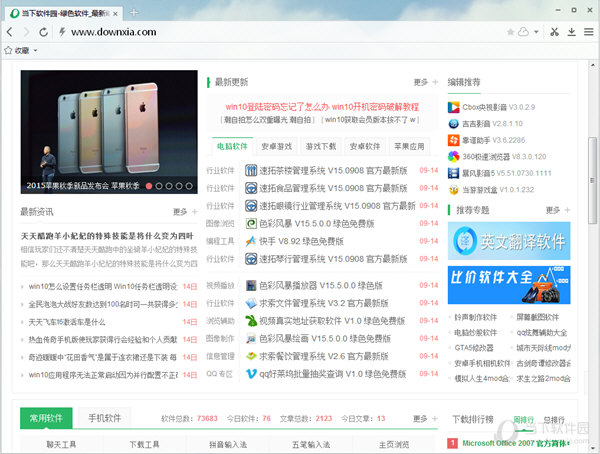Viewport: 600px width, 454px height.
Task: Select the 常用软件 green tab
Action: [46, 418]
